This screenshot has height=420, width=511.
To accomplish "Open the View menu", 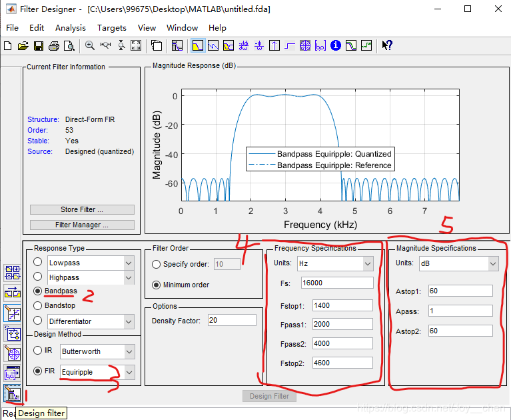I will tap(147, 28).
